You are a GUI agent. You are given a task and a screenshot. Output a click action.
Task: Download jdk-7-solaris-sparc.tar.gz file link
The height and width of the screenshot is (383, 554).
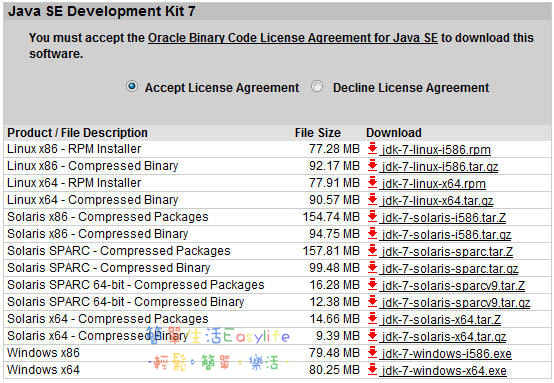(450, 269)
